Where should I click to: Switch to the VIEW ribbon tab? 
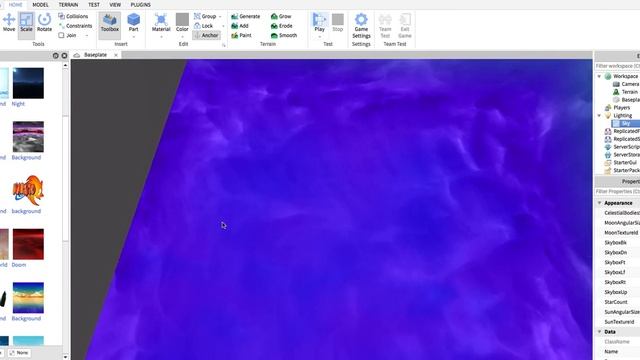tap(115, 4)
